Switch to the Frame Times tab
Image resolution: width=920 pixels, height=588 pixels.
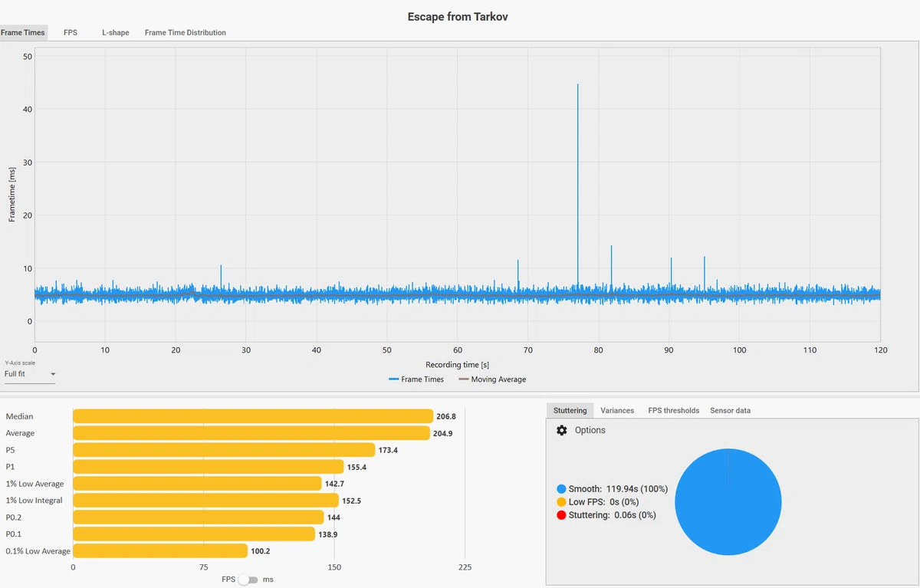23,33
